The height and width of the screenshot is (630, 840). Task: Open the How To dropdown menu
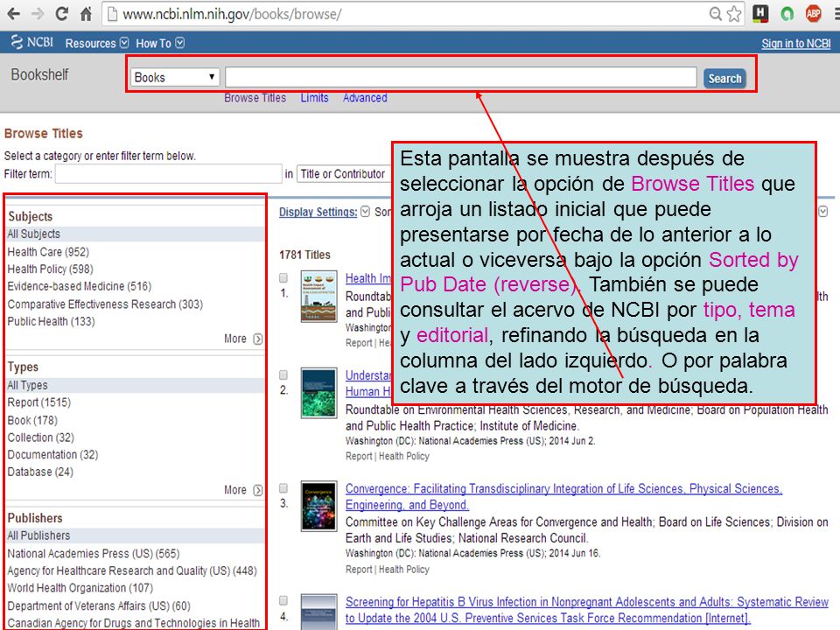click(159, 44)
